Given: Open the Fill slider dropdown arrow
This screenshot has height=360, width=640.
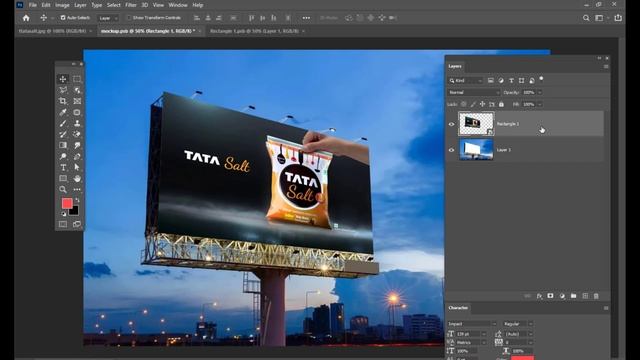Looking at the screenshot, I should (540, 104).
